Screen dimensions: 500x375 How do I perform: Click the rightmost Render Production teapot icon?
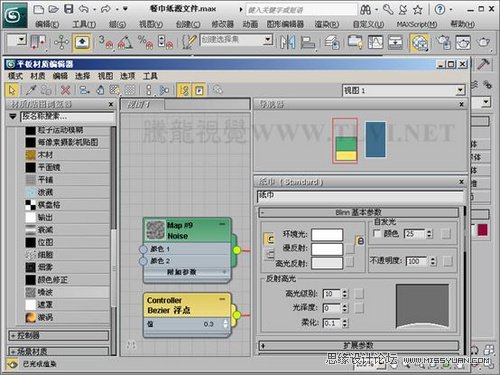click(x=483, y=42)
